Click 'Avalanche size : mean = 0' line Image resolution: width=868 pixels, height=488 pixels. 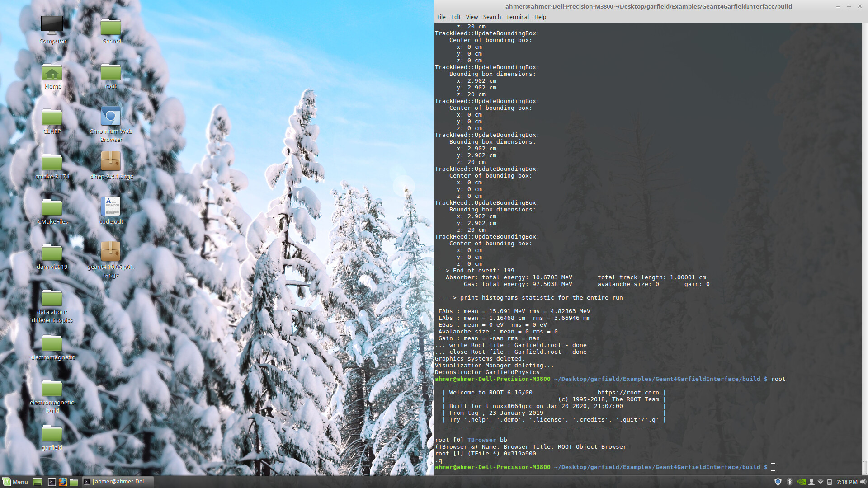tap(498, 331)
